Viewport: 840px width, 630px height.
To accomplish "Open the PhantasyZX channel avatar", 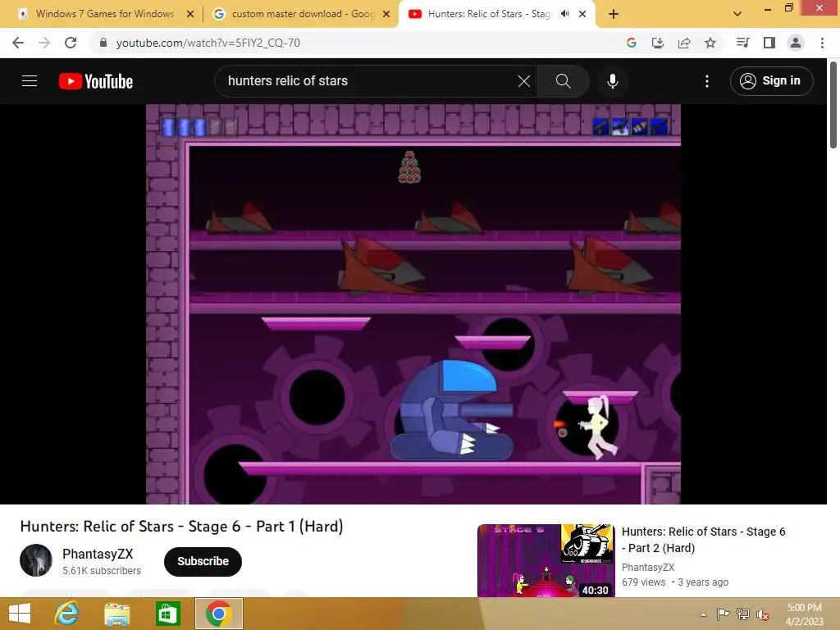I will 36,560.
